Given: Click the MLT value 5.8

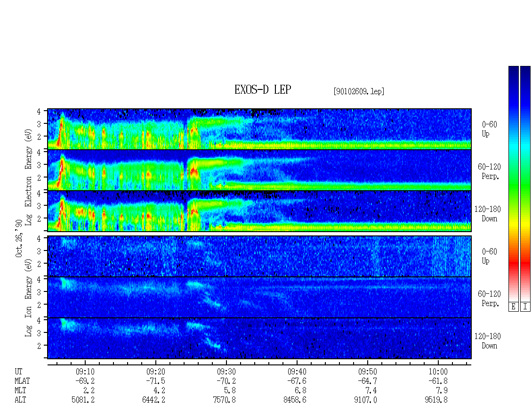Looking at the screenshot, I should coord(230,390).
